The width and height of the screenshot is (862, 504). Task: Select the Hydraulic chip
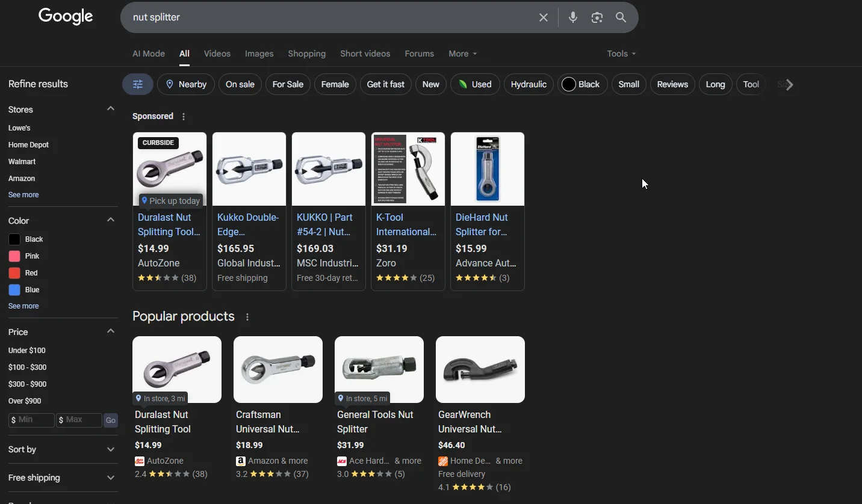click(x=529, y=84)
